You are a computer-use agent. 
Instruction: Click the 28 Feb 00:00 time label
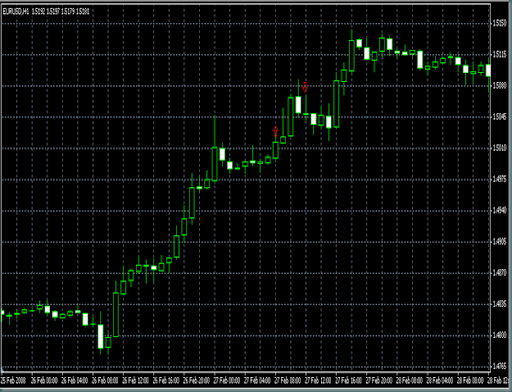[x=409, y=380]
